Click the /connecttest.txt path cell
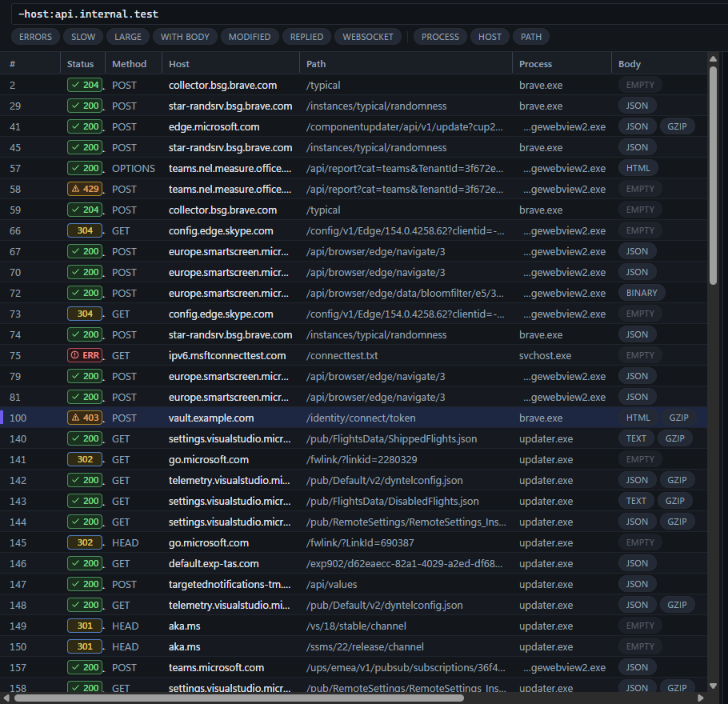Viewport: 728px width, 704px height. [342, 356]
